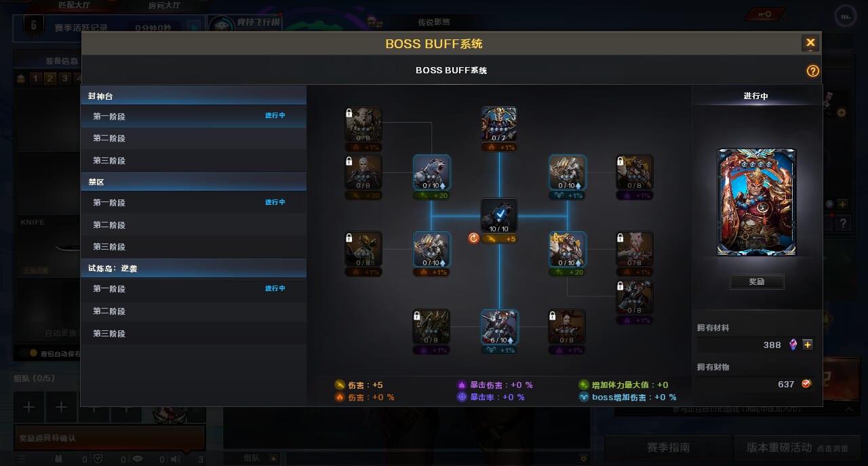Select the bottom boss node showing 6/10

pos(499,328)
